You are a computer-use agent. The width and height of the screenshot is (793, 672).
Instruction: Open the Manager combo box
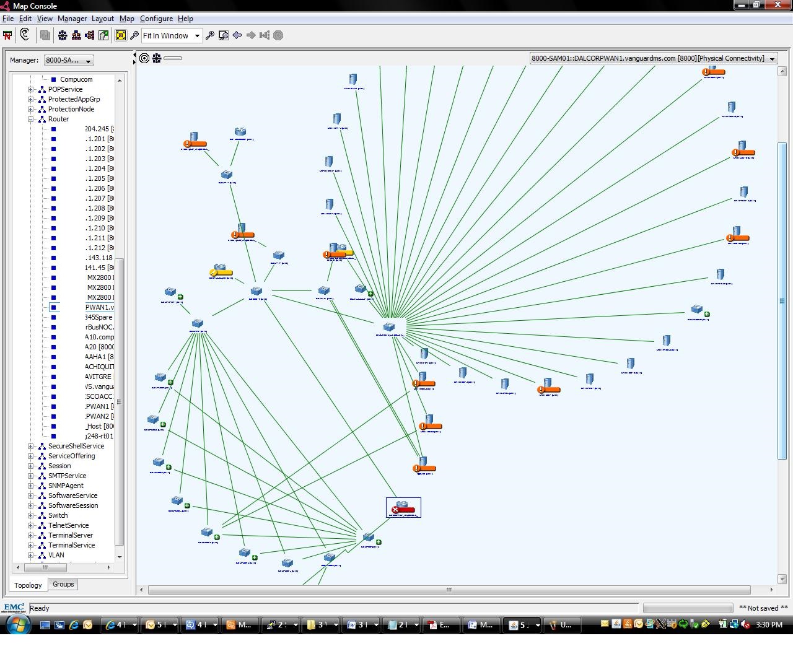tap(69, 60)
